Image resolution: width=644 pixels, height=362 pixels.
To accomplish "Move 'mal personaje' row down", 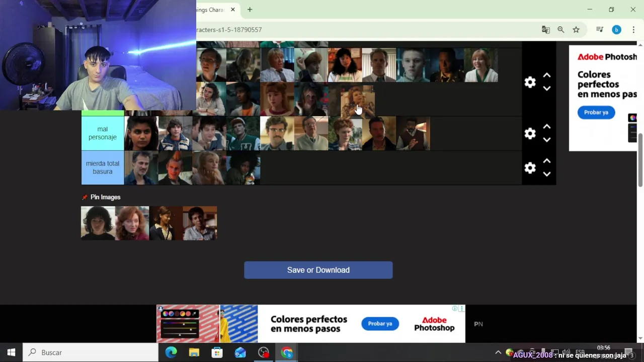I will [x=547, y=140].
